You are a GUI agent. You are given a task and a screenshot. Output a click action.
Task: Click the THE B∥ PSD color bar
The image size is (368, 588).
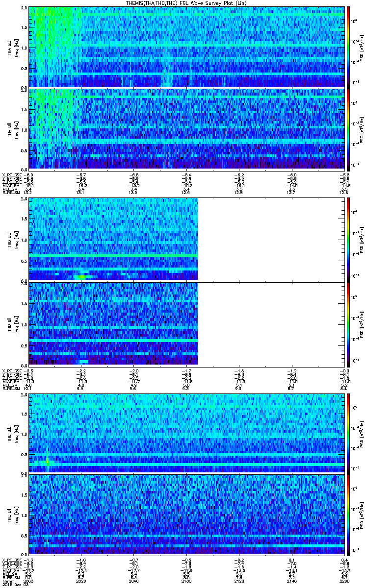(348, 514)
